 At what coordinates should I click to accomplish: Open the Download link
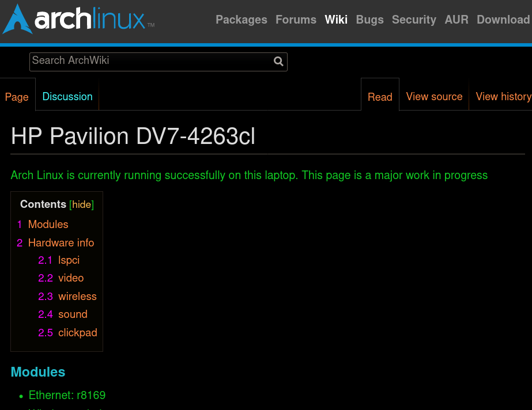point(503,20)
